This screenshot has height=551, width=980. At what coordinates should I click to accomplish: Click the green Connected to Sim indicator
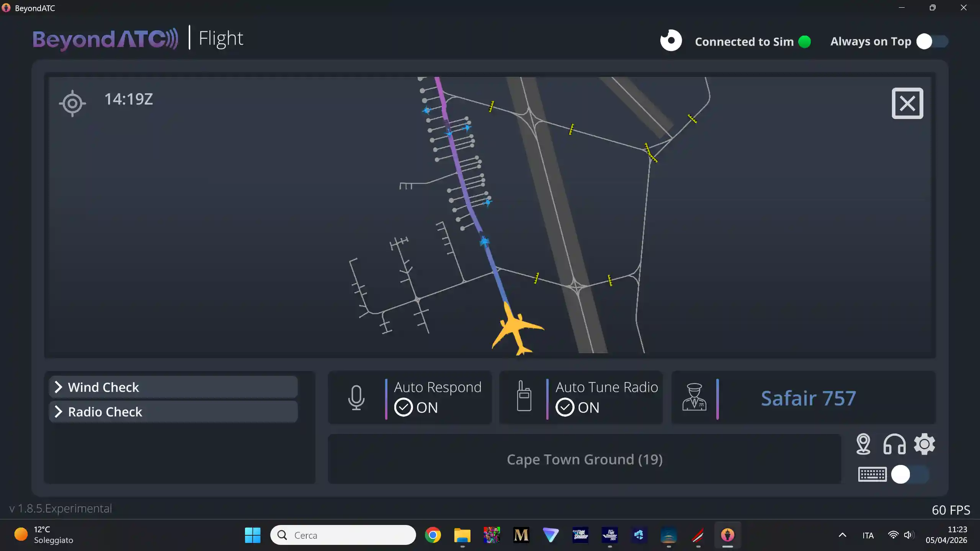(x=805, y=42)
